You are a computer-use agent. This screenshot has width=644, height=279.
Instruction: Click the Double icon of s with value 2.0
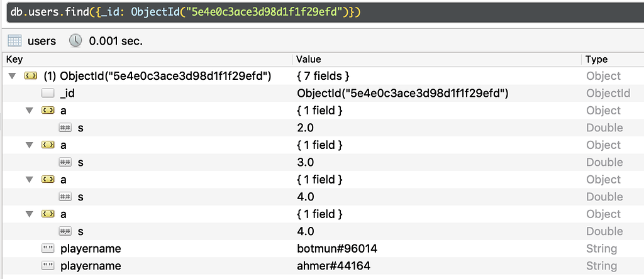click(x=65, y=128)
